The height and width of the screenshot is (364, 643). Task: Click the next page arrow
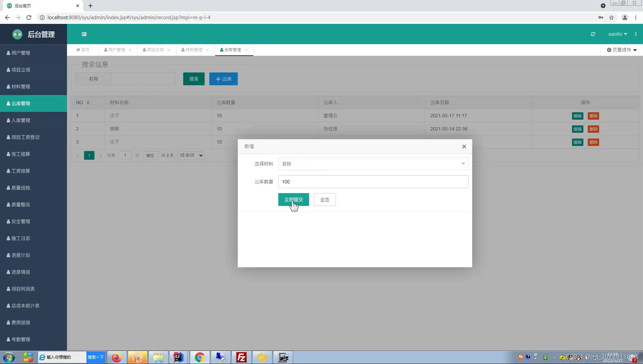click(x=100, y=155)
